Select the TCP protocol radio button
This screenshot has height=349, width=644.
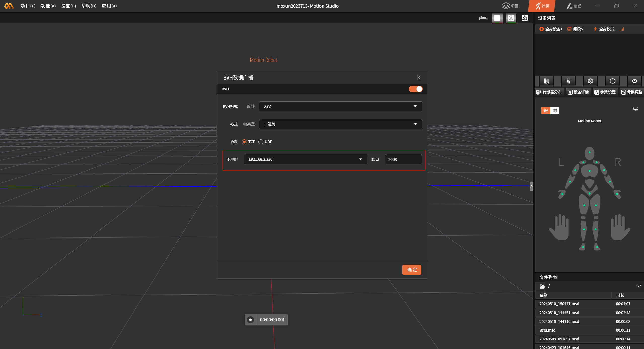pos(244,142)
